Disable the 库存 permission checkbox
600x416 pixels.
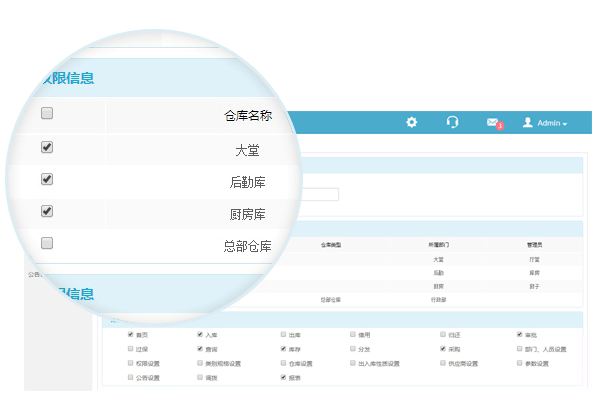(283, 349)
